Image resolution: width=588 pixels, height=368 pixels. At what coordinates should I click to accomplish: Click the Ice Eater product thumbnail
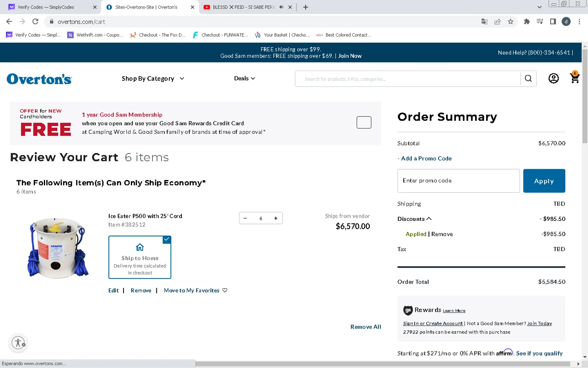(58, 248)
